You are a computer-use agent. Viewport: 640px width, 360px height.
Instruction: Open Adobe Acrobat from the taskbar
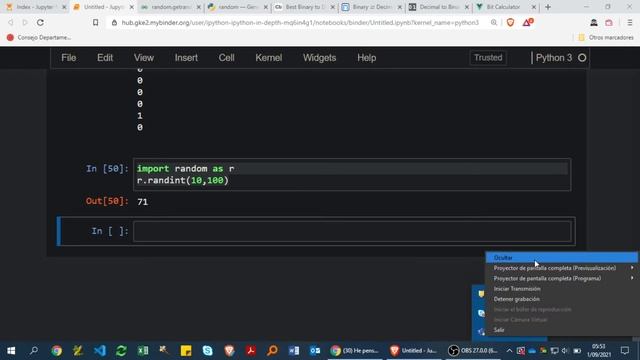[251, 351]
